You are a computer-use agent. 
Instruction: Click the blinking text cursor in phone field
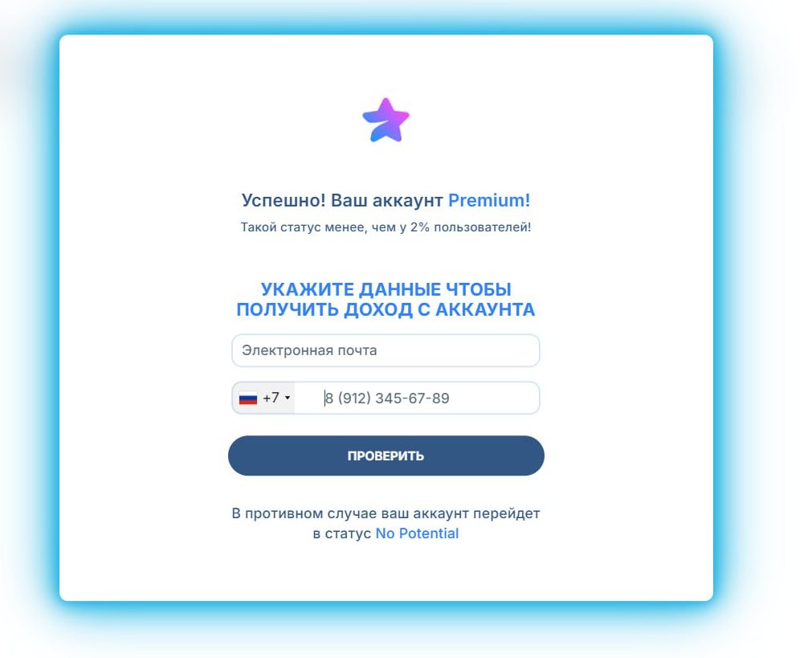point(324,398)
